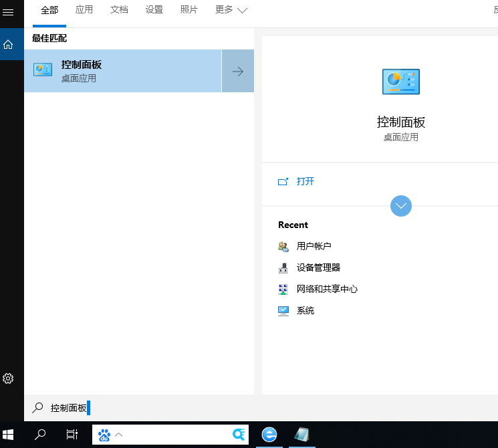Open the recent item 设备管理器
Viewport: 498px width, 448px height.
318,267
